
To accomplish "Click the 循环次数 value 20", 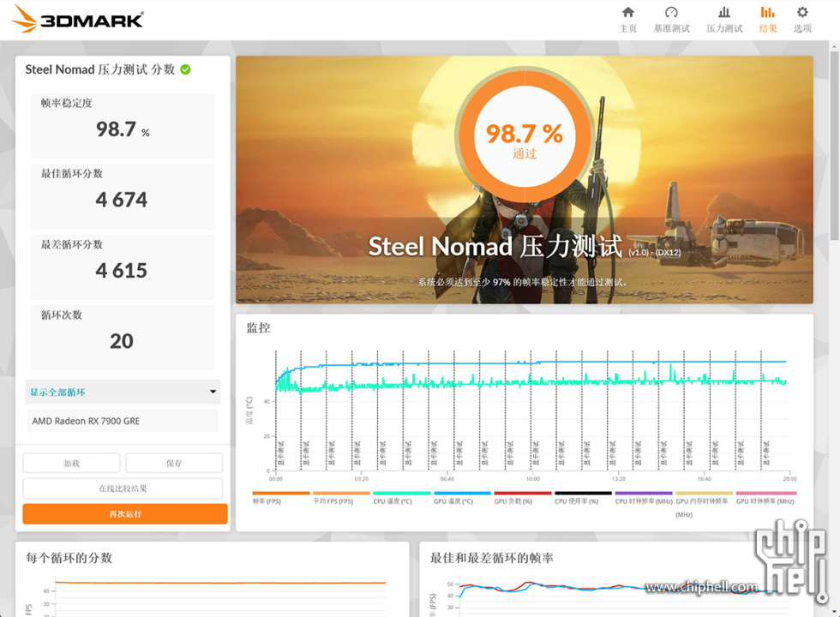I will click(x=122, y=341).
